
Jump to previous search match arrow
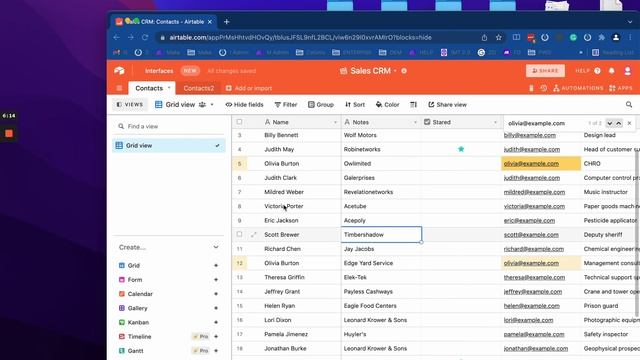tap(619, 123)
